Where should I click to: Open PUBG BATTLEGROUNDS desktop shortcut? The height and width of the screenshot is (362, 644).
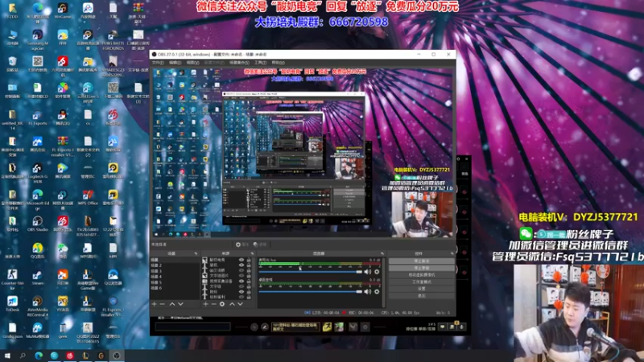tap(113, 39)
